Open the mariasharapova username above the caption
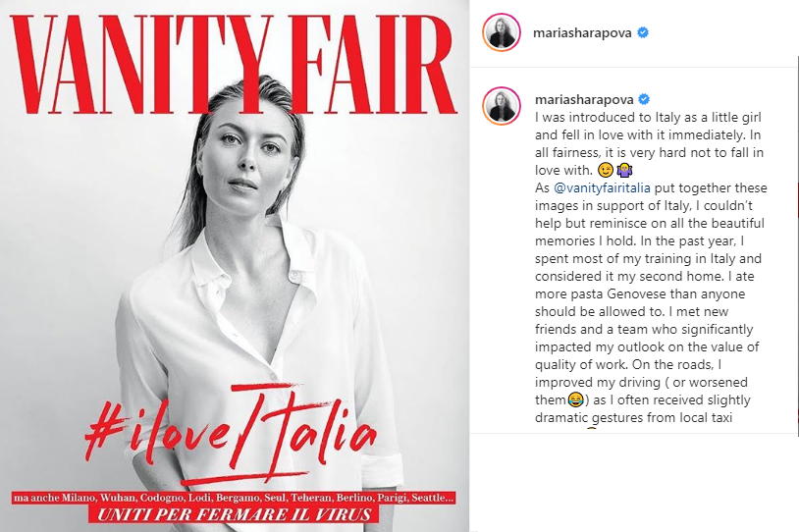 pos(584,99)
